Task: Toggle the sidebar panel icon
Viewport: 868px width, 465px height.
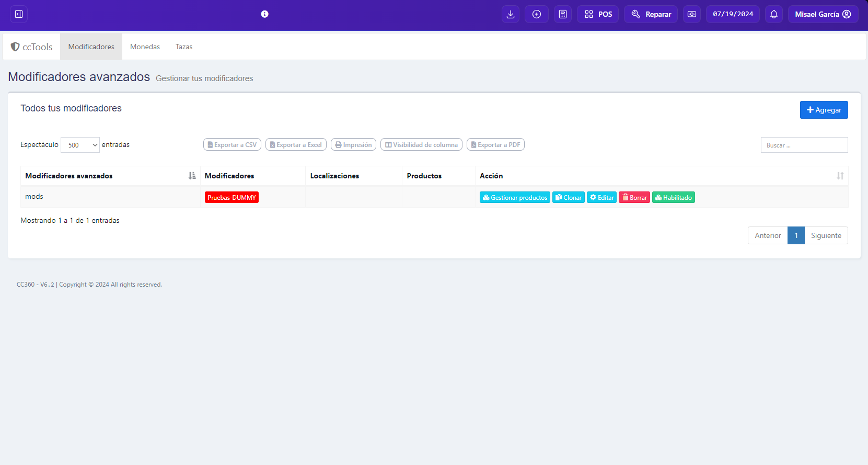Action: pos(19,14)
